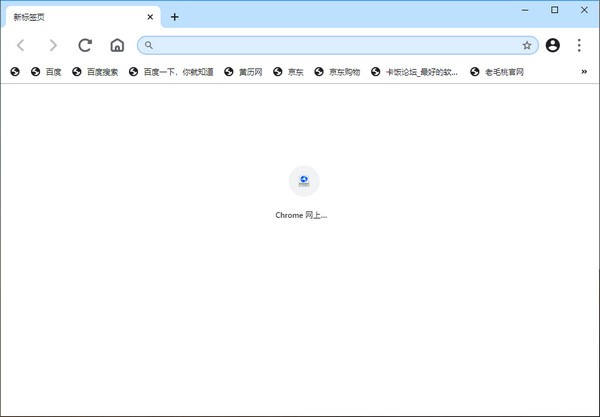Open the 老毛桃官网 bookmark

(x=497, y=72)
